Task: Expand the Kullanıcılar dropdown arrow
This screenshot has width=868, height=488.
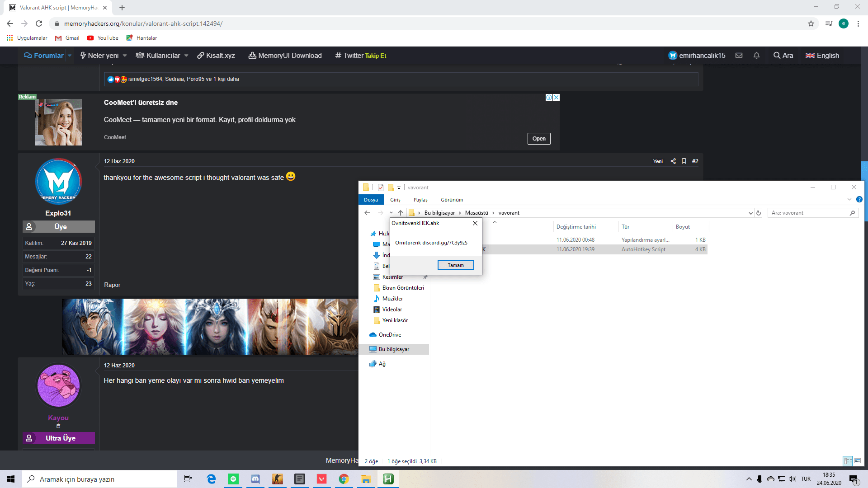Action: click(186, 56)
